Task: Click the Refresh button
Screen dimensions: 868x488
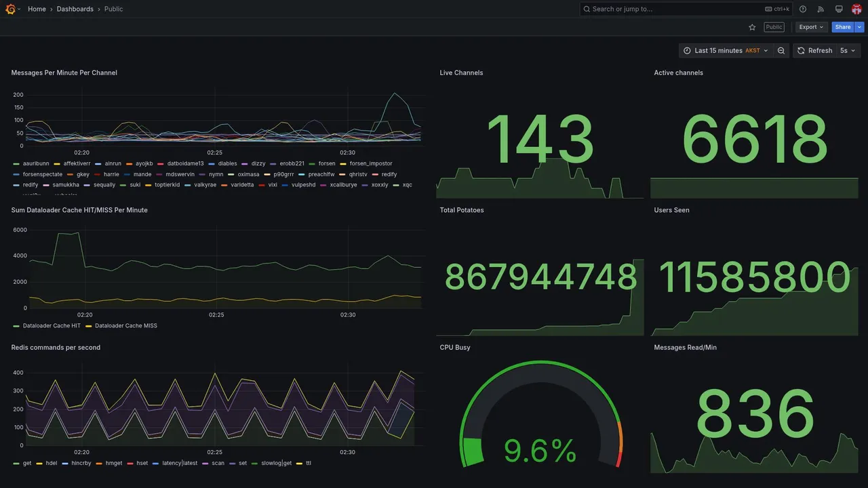Action: (x=814, y=51)
